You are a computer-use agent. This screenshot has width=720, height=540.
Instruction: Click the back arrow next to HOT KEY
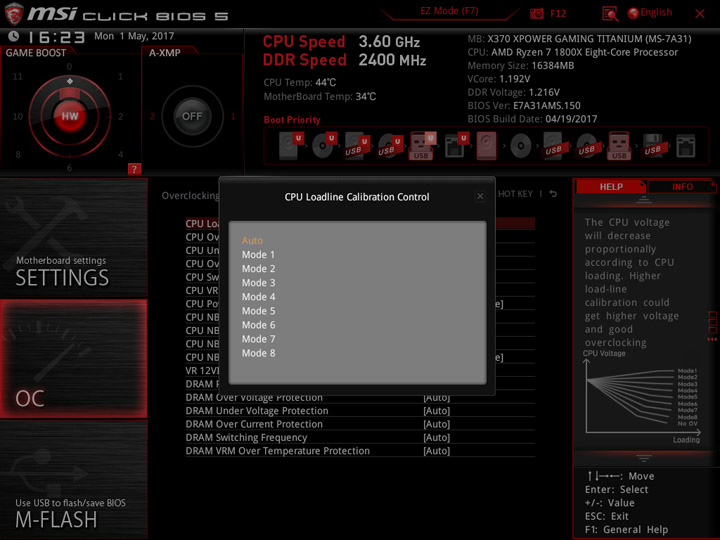(553, 194)
